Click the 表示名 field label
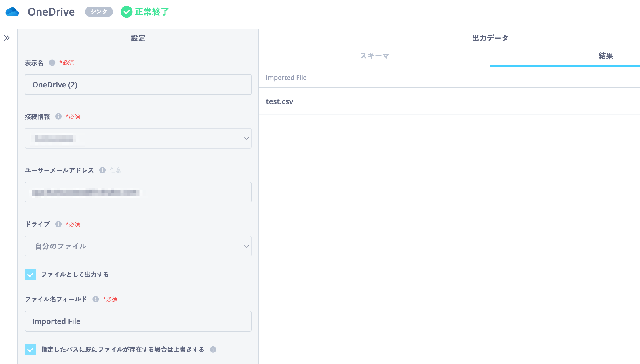 click(34, 63)
